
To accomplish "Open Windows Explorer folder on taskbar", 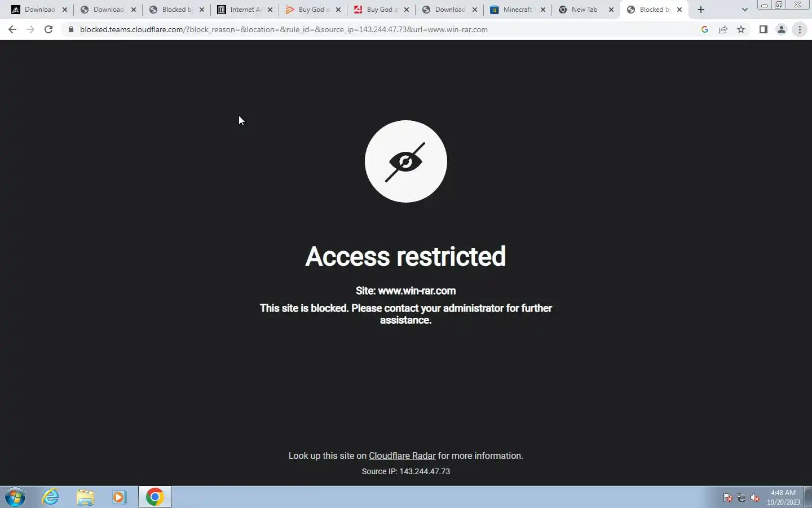I will tap(85, 497).
